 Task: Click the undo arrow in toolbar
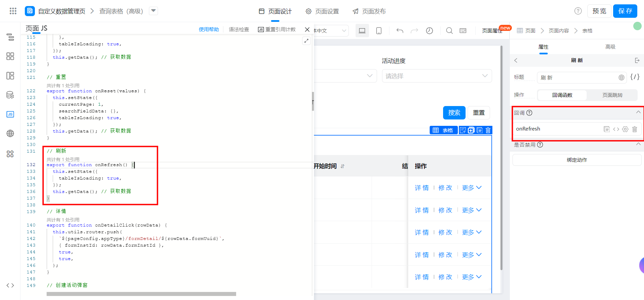pyautogui.click(x=399, y=31)
